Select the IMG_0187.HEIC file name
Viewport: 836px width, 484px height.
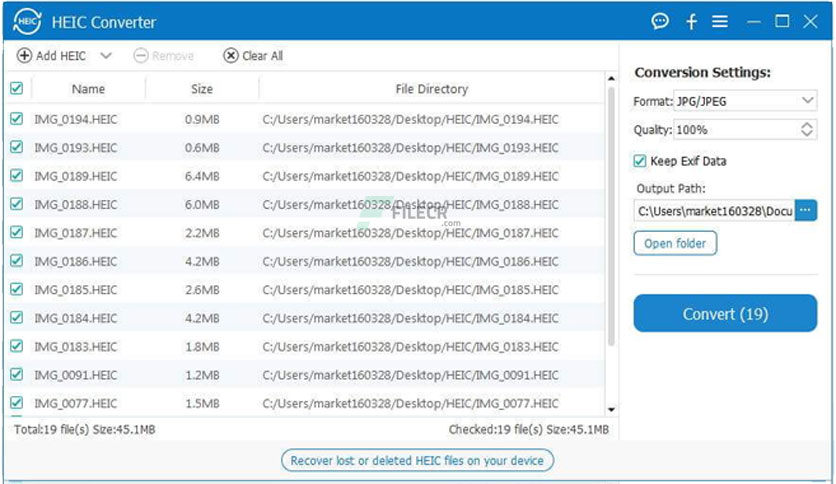point(76,233)
